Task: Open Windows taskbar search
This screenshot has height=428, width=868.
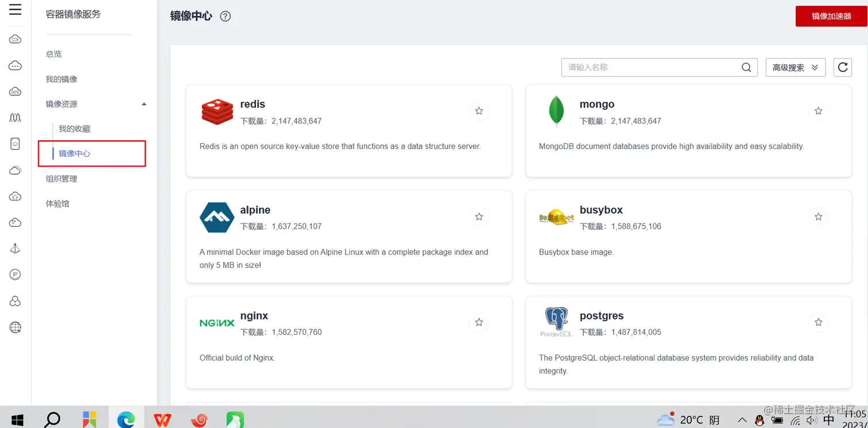Action: (x=52, y=419)
